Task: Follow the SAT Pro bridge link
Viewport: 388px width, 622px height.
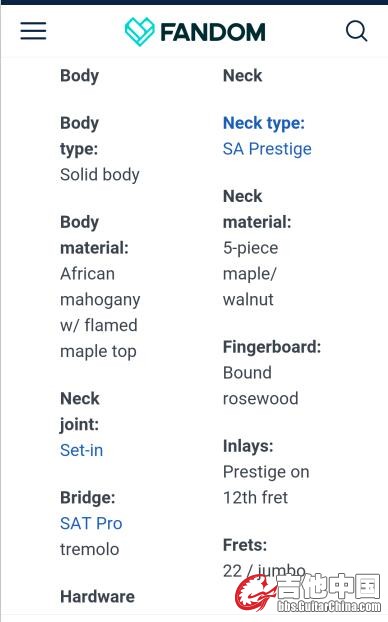Action: tap(91, 524)
